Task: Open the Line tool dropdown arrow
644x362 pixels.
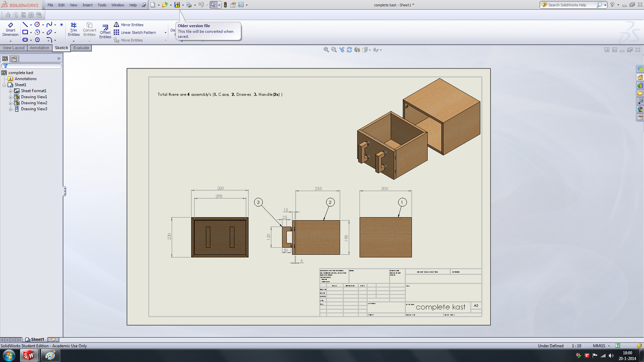Action: pyautogui.click(x=31, y=25)
